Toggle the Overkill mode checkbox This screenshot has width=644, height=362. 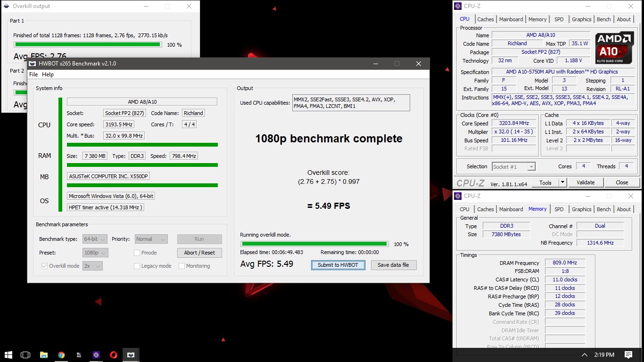click(45, 266)
